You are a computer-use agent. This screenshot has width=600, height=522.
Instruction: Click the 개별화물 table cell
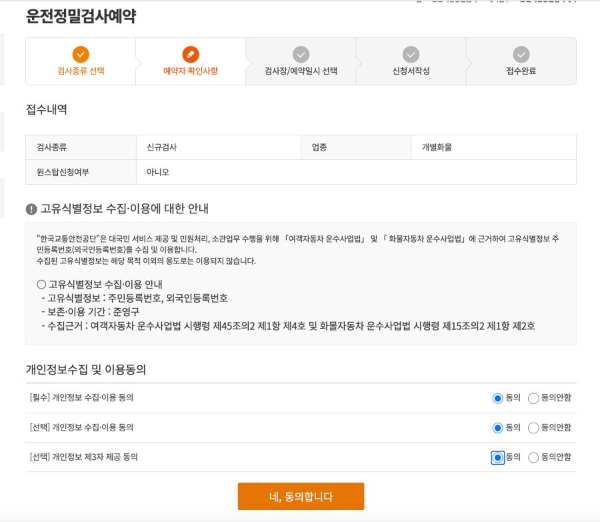click(x=494, y=147)
